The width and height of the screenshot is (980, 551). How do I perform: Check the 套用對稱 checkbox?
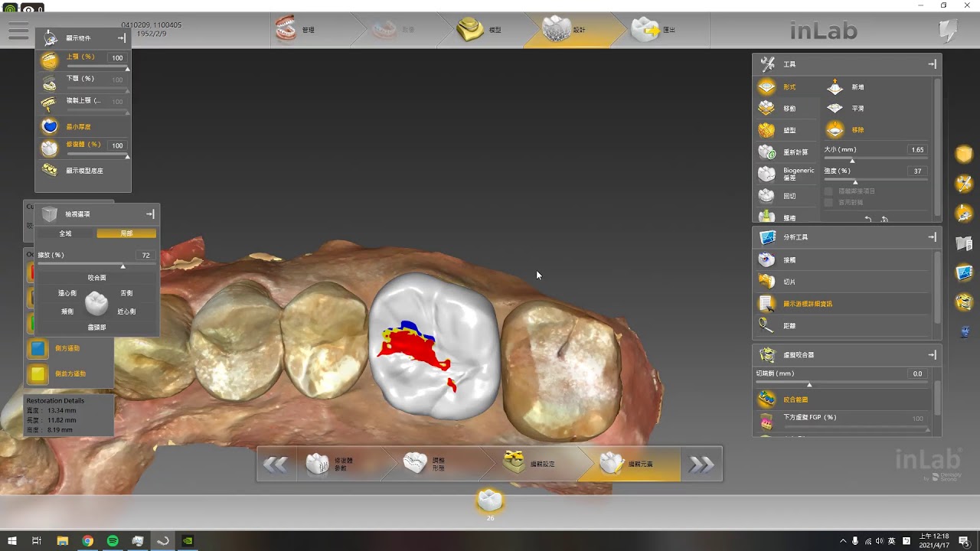pyautogui.click(x=828, y=202)
